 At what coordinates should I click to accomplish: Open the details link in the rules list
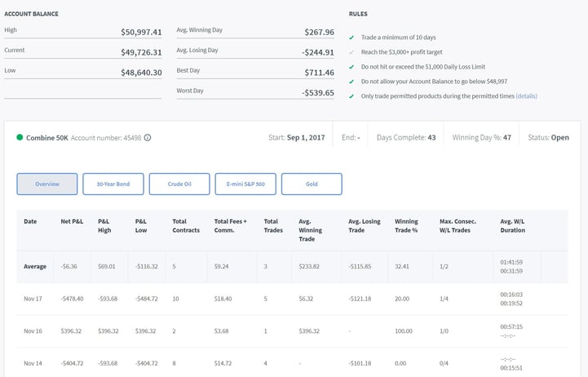(526, 96)
